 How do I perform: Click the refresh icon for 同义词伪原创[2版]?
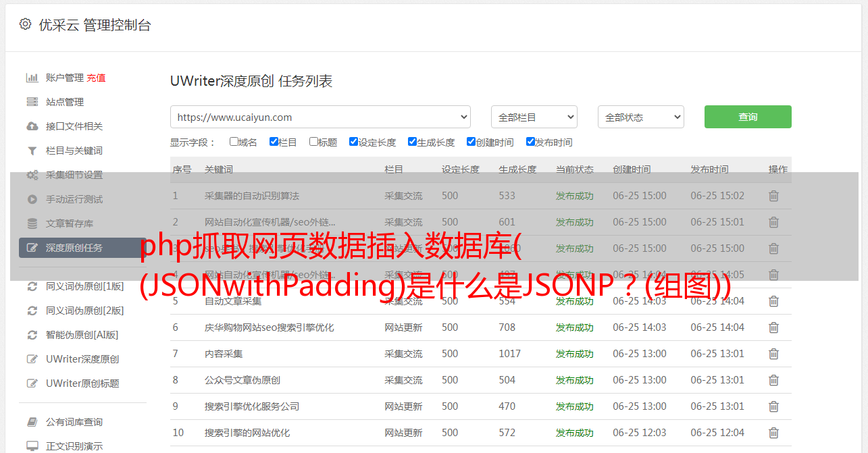[32, 311]
